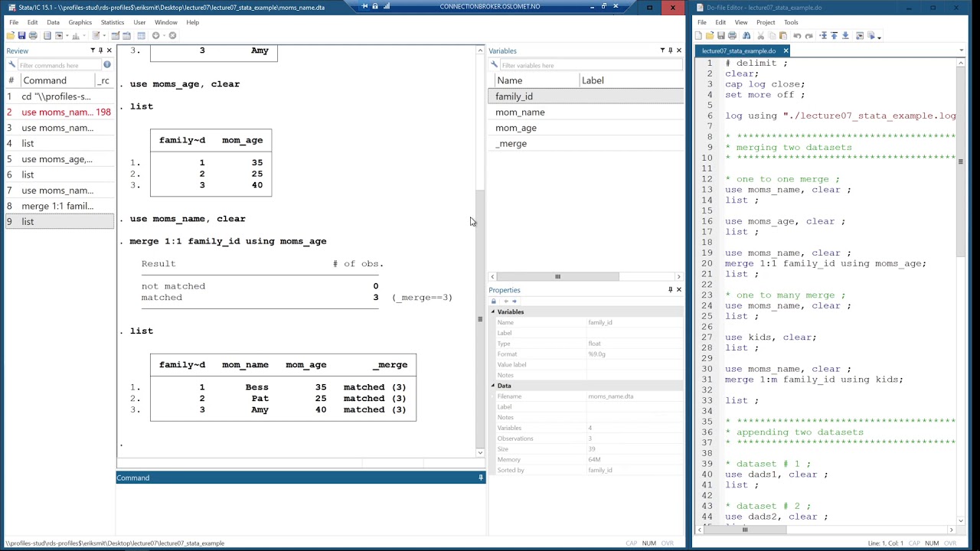Open the Data Editor (Edit) icon

click(x=116, y=35)
